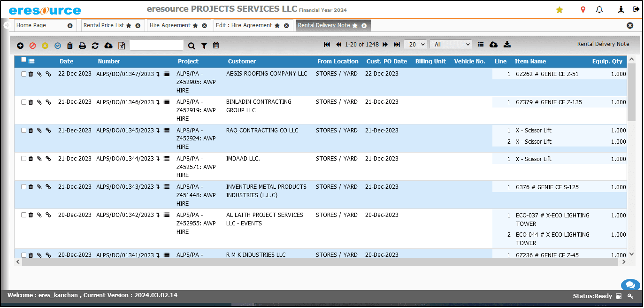
Task: Click the add new record plus icon
Action: tap(20, 46)
